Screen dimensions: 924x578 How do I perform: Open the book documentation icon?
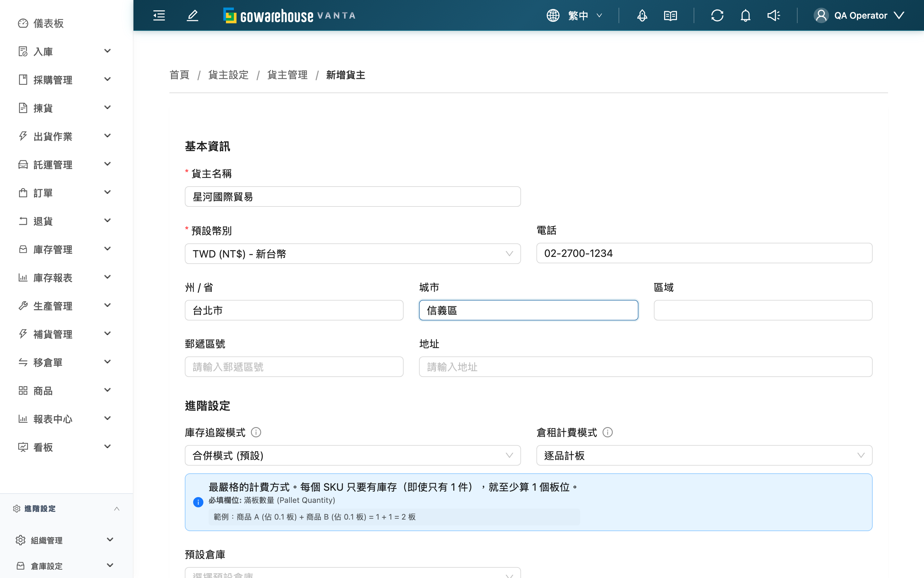[671, 16]
